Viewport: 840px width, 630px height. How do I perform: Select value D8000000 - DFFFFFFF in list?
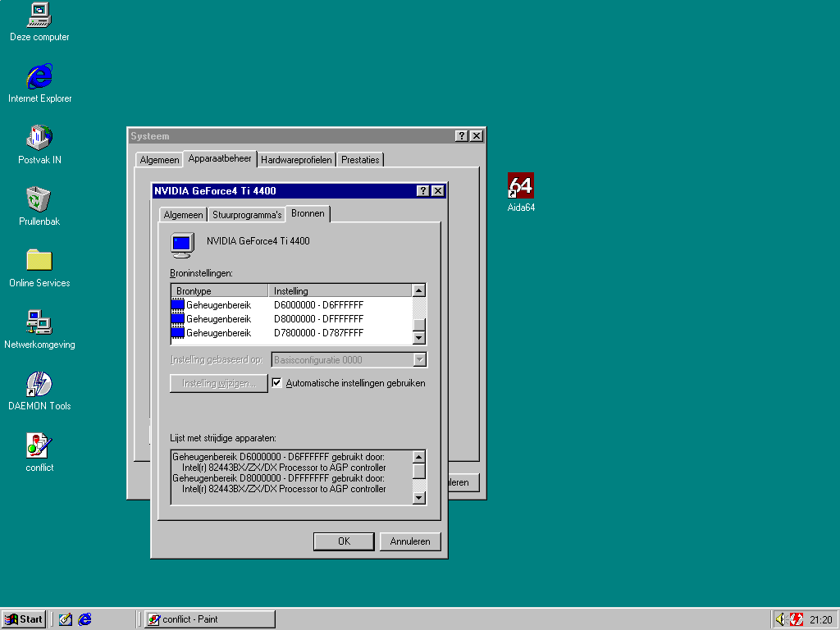click(x=319, y=319)
